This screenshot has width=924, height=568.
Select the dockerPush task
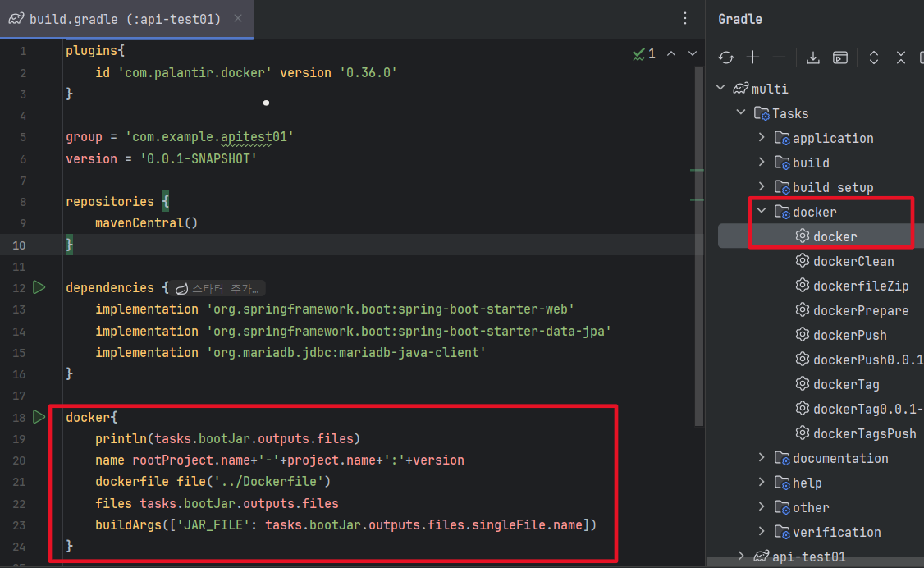[850, 335]
